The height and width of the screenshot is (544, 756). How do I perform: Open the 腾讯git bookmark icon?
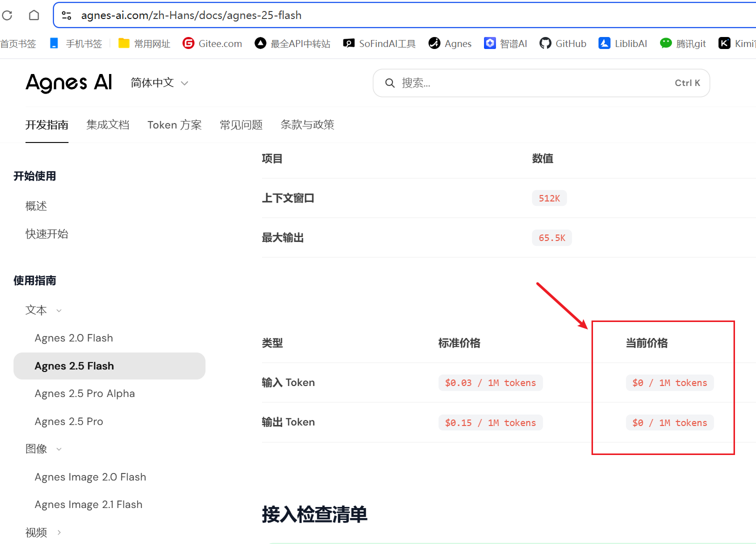point(666,43)
